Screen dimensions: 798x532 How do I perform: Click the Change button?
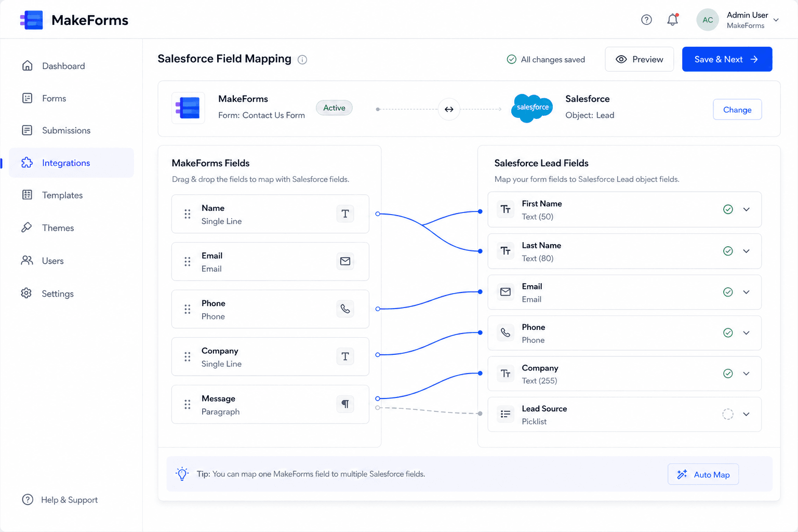[737, 110]
